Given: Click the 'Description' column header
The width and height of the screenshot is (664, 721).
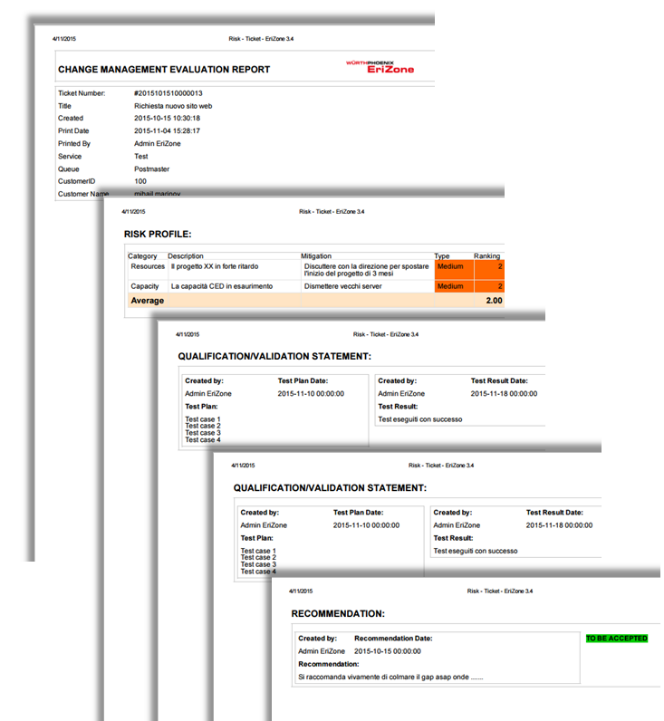Looking at the screenshot, I should click(x=185, y=256).
